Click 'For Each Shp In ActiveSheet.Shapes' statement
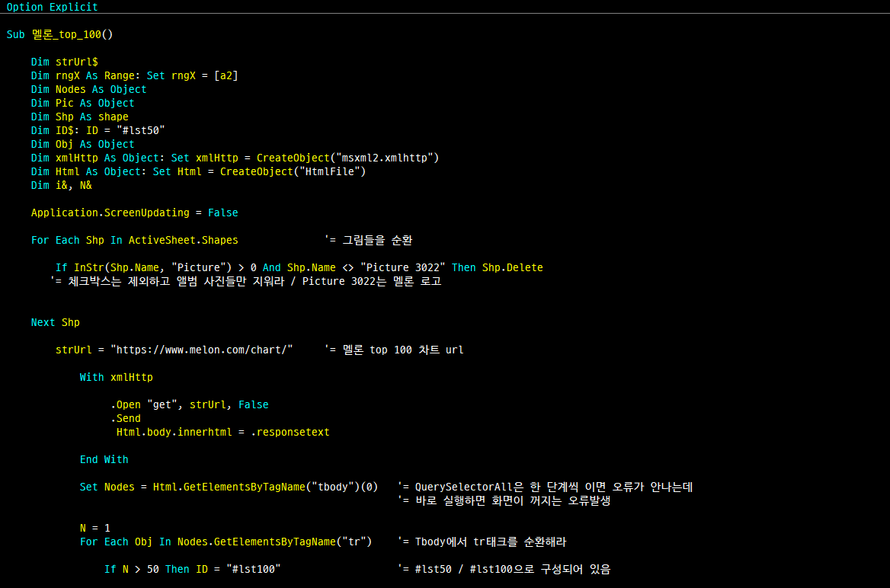 (x=135, y=240)
